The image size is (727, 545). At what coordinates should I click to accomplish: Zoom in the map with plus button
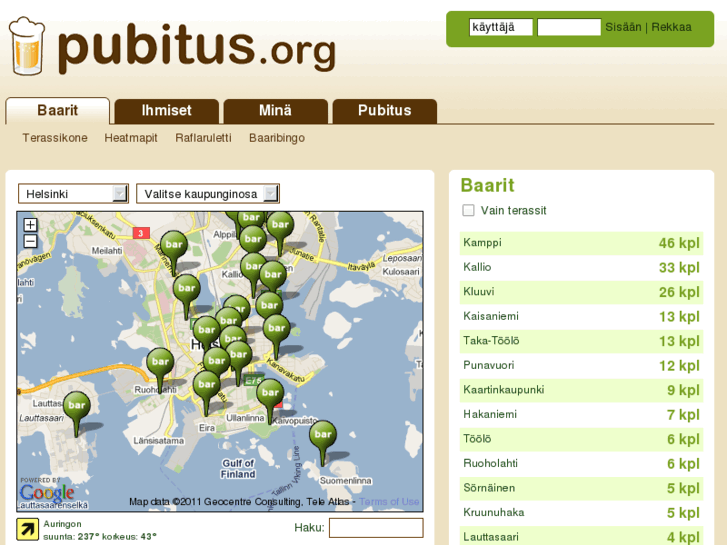(x=30, y=225)
